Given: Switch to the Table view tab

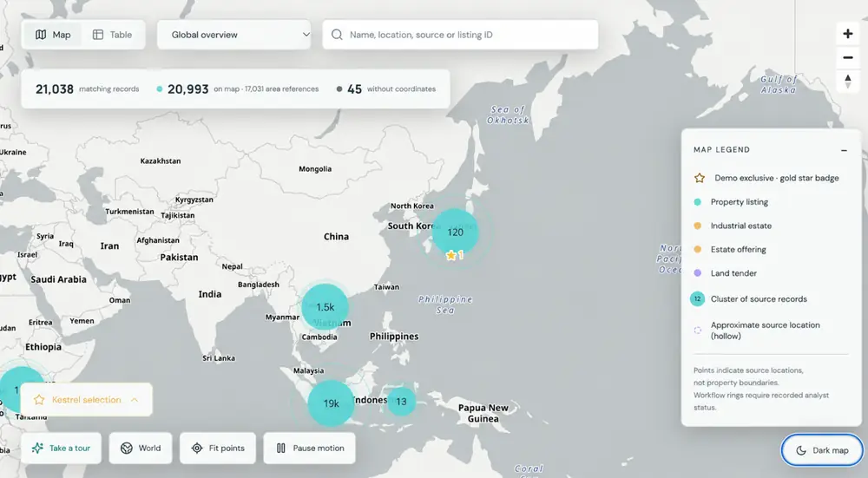Looking at the screenshot, I should pyautogui.click(x=112, y=35).
